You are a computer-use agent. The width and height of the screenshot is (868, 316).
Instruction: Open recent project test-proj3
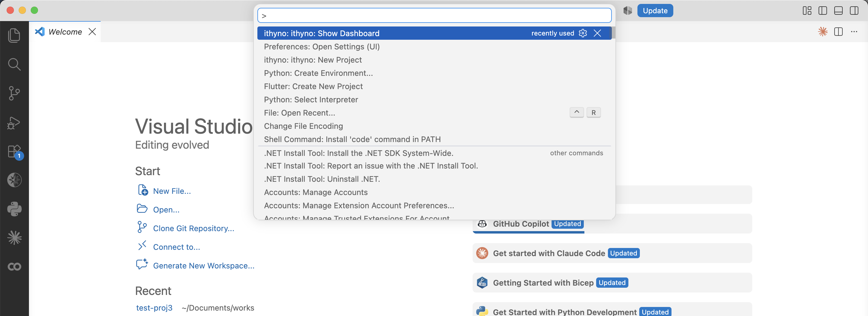(154, 308)
